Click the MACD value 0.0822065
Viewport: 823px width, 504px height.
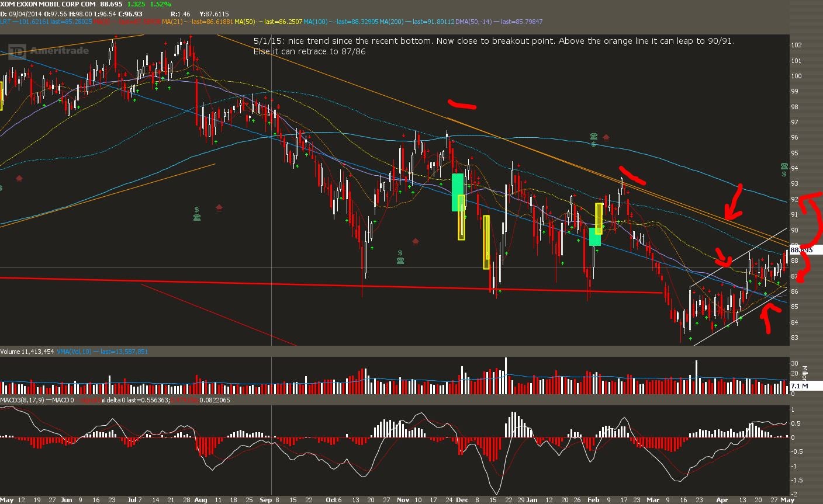point(215,400)
